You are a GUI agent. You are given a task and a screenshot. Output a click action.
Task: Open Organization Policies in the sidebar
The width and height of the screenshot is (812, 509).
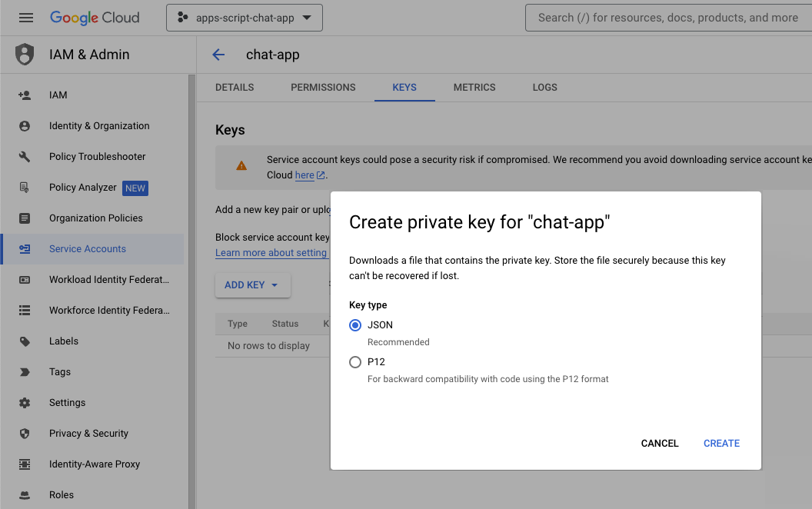(x=96, y=218)
